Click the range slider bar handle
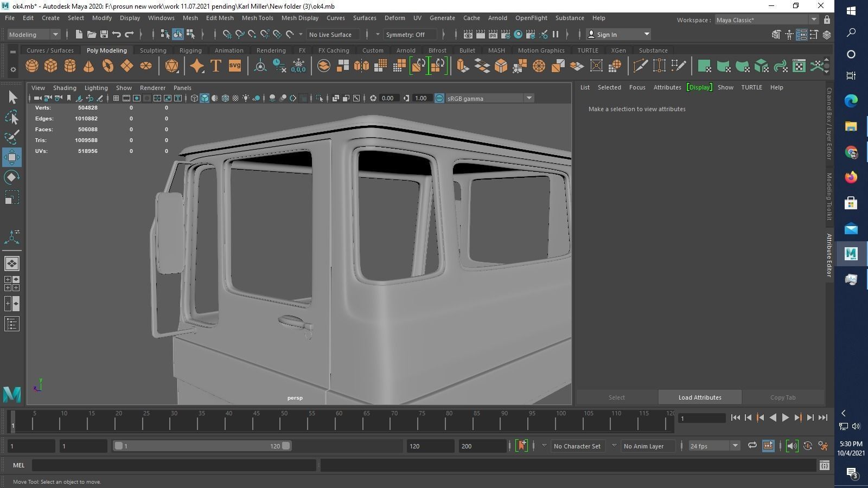This screenshot has width=868, height=488. 202,446
